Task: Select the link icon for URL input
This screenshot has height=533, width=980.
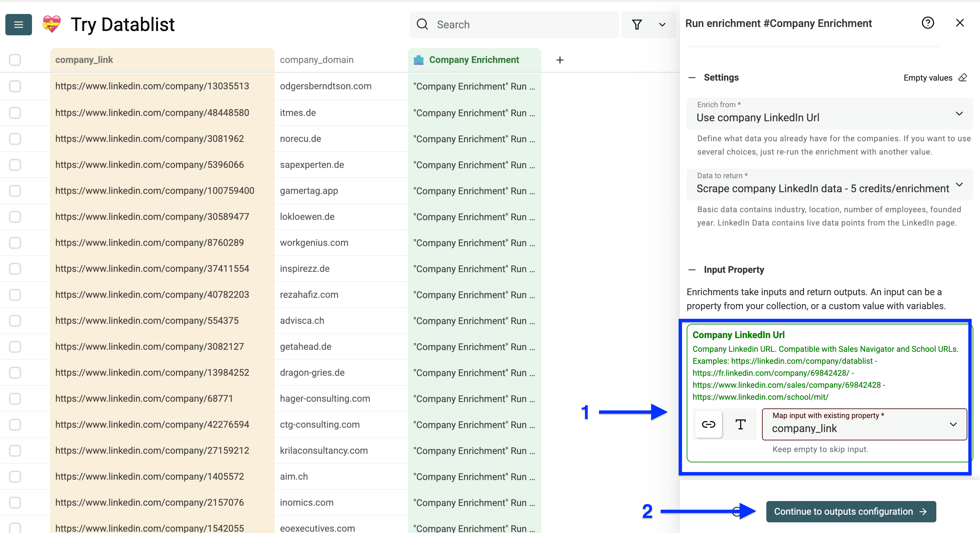Action: 708,424
